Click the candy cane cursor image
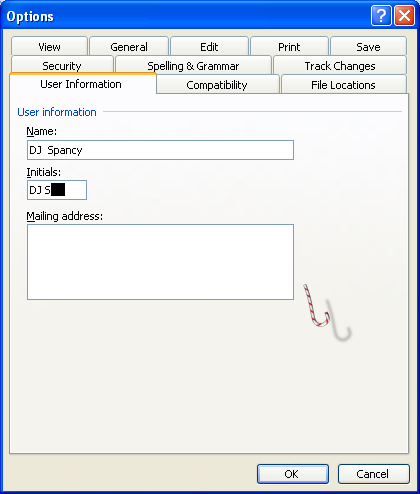 click(x=317, y=306)
